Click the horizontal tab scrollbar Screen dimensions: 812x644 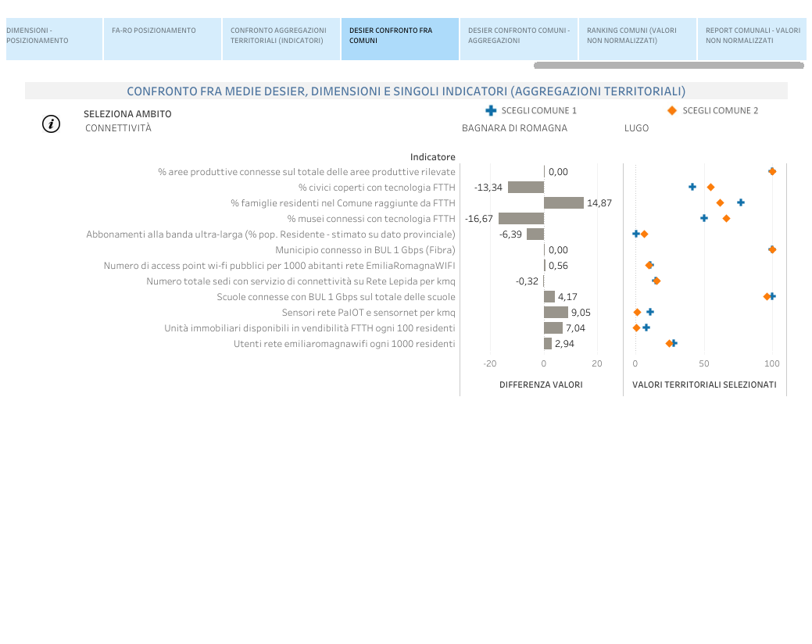668,65
